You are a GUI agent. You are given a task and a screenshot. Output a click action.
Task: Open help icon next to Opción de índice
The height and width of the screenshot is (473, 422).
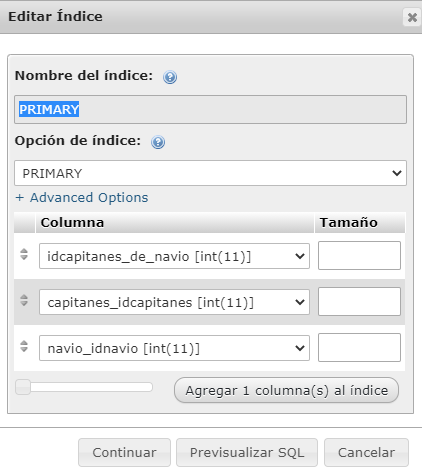tap(158, 142)
